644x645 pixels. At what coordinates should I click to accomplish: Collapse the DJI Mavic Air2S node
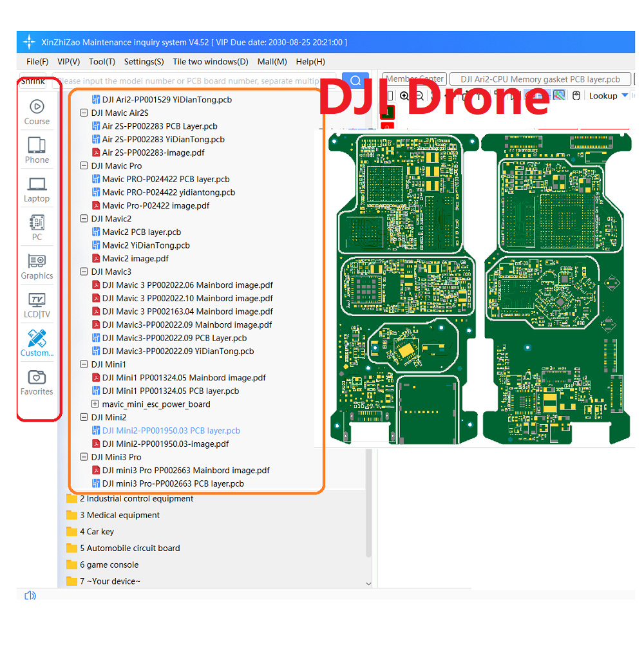(x=84, y=113)
